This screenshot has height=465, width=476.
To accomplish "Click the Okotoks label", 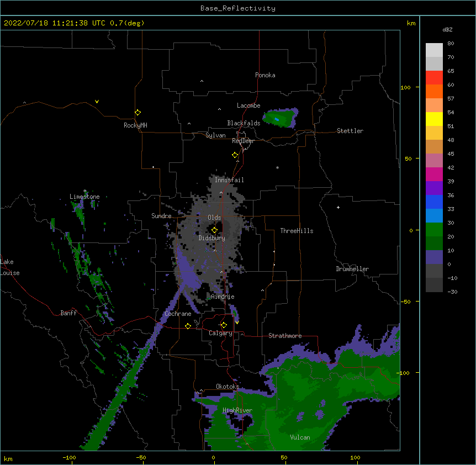I will (228, 387).
